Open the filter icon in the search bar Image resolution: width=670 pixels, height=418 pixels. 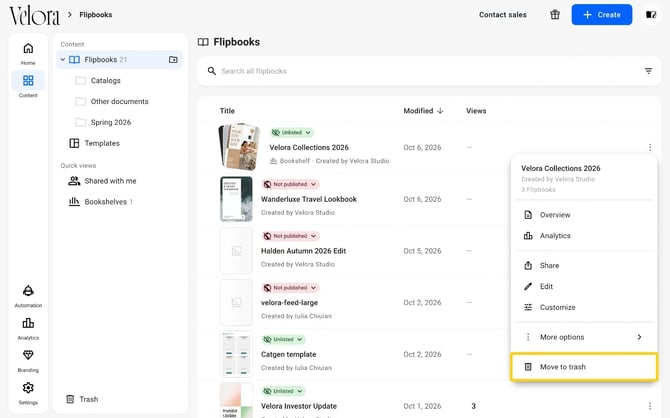(648, 71)
